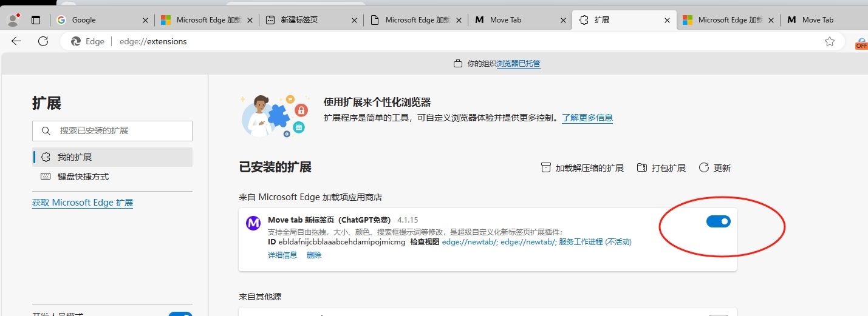The width and height of the screenshot is (868, 316).
Task: Click the keyboard icon beside 键盘快捷方式
Action: 46,176
